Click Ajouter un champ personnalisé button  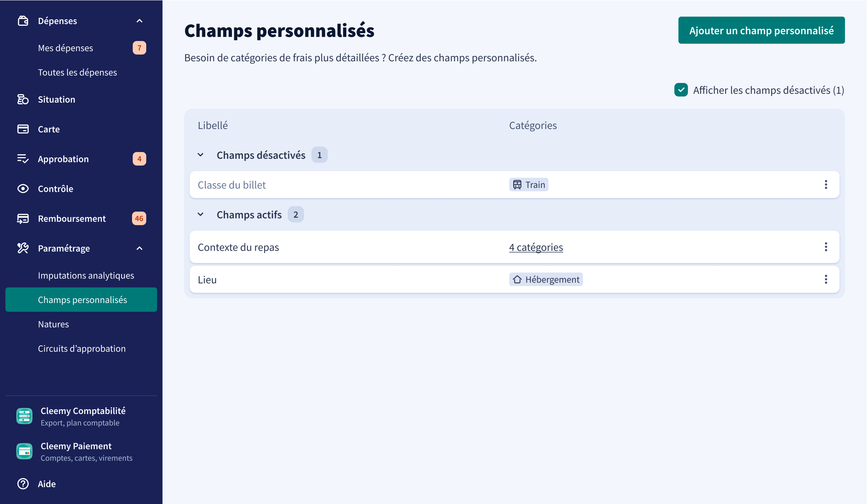pyautogui.click(x=761, y=30)
